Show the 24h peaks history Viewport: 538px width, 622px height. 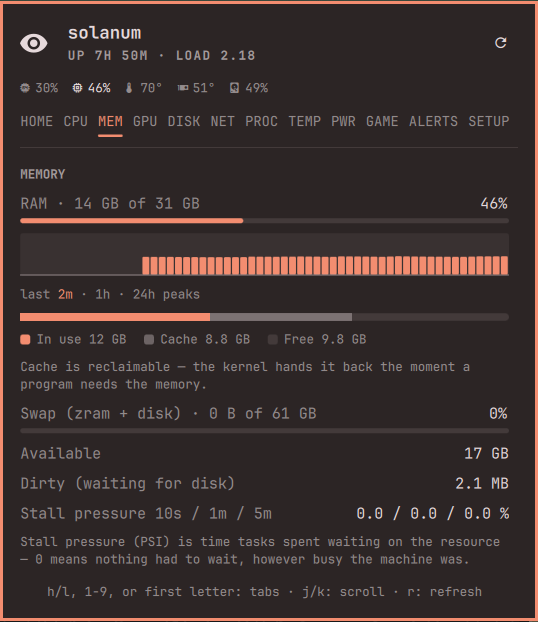click(x=166, y=295)
